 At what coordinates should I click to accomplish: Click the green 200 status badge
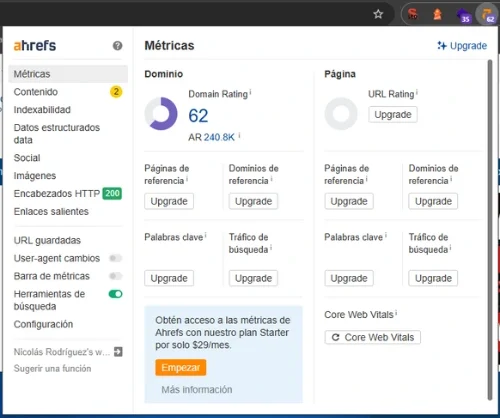coord(112,193)
